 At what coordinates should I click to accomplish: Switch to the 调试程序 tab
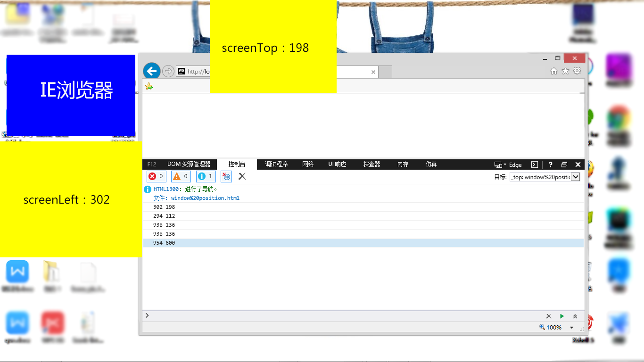[x=276, y=165]
